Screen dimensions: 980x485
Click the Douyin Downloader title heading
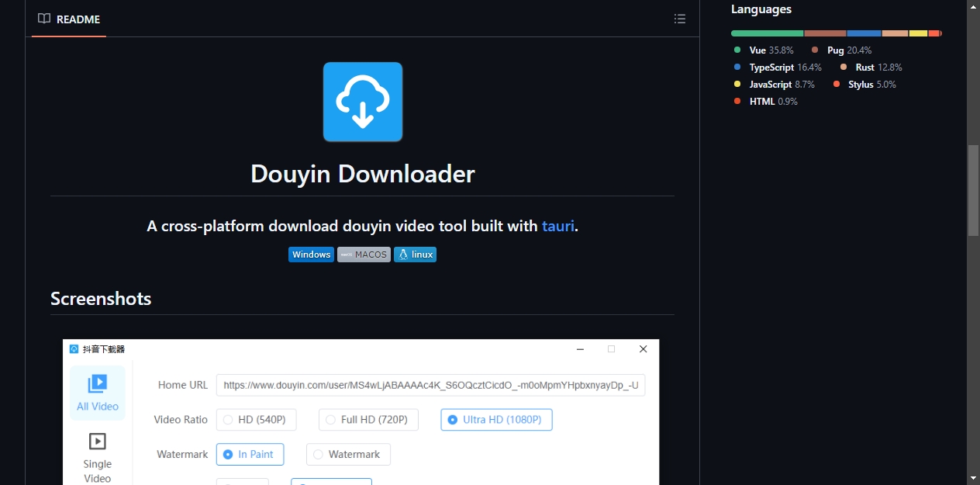363,173
